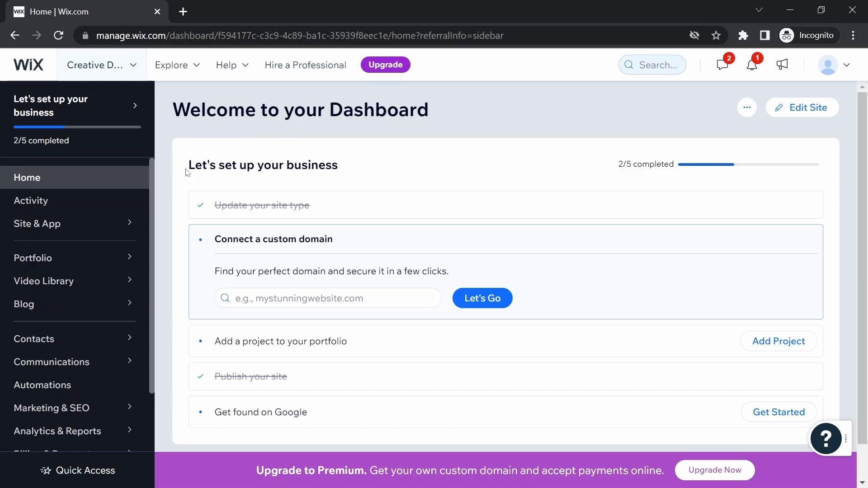Image resolution: width=868 pixels, height=488 pixels.
Task: Open the chat inbox messages icon
Action: (x=722, y=65)
